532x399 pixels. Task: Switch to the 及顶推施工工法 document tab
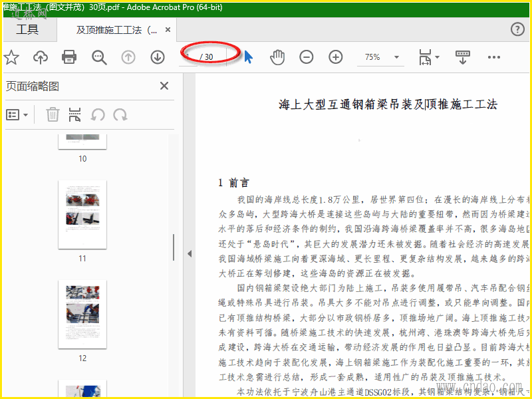(116, 30)
